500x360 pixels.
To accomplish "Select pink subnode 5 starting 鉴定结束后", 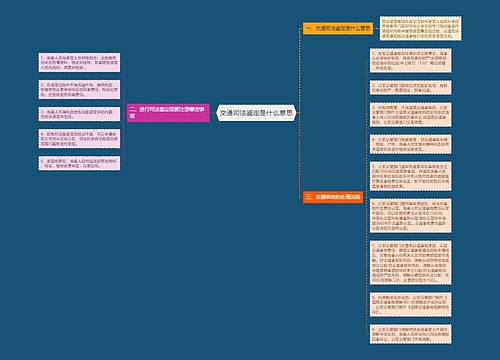I will coord(79,163).
